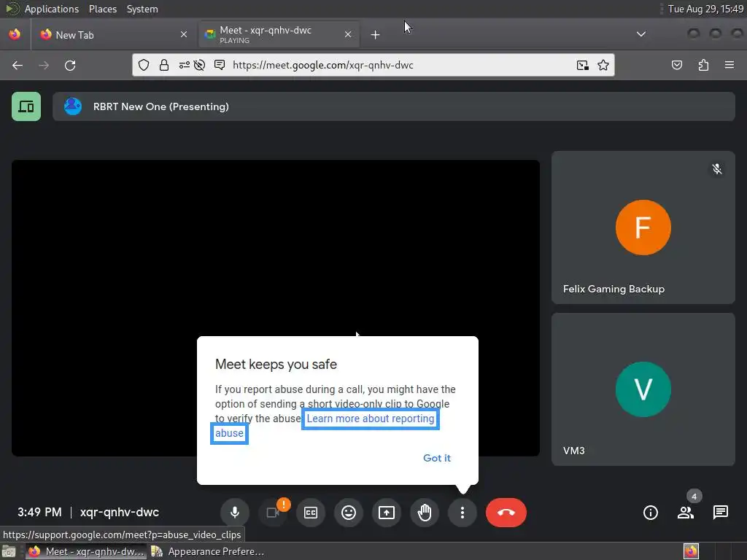Open the chat with everyone icon
This screenshot has width=747, height=560.
(720, 513)
